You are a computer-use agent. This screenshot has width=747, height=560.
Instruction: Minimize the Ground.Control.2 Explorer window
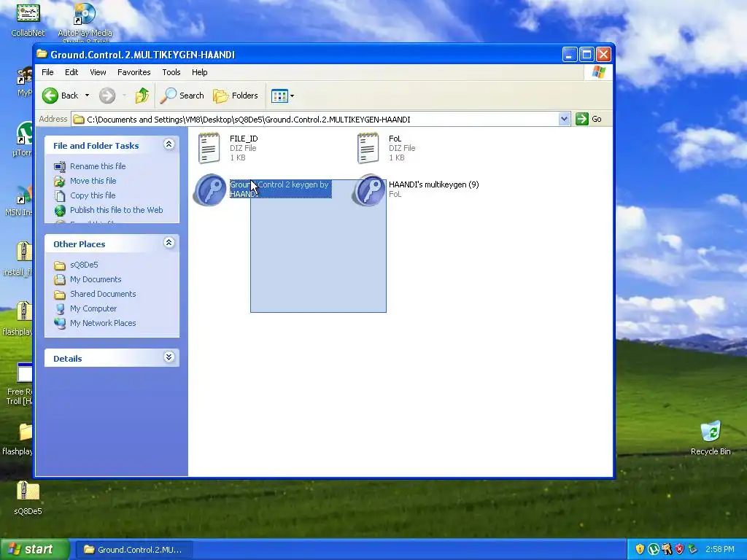tap(570, 55)
